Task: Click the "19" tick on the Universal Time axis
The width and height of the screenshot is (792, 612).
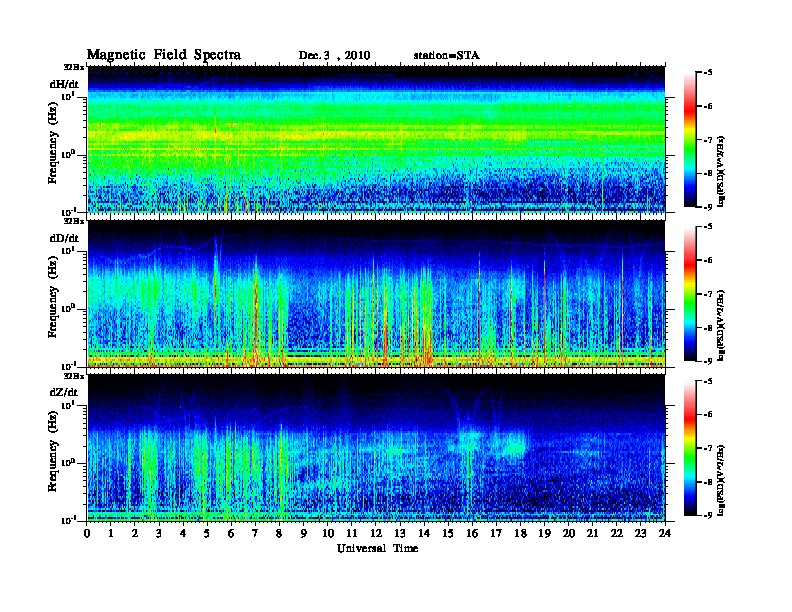Action: [x=544, y=533]
